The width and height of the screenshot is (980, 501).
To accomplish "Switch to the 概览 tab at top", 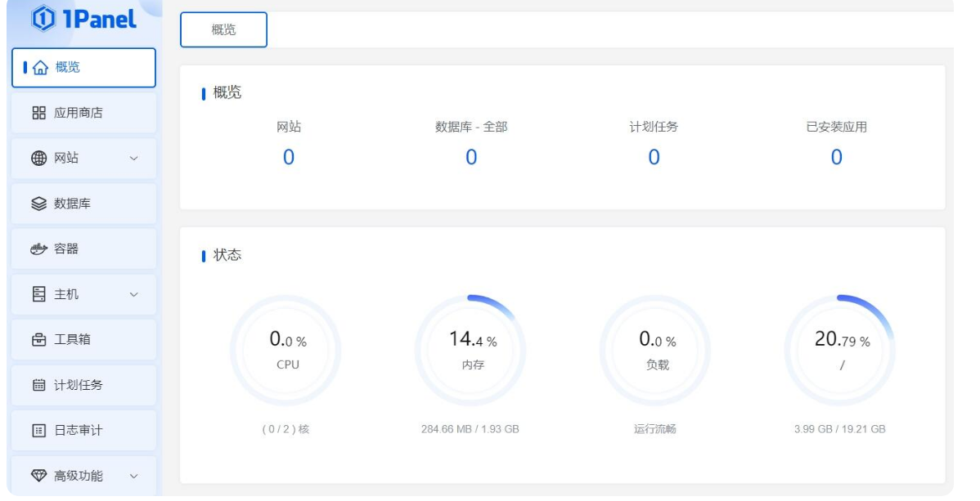I will point(223,30).
